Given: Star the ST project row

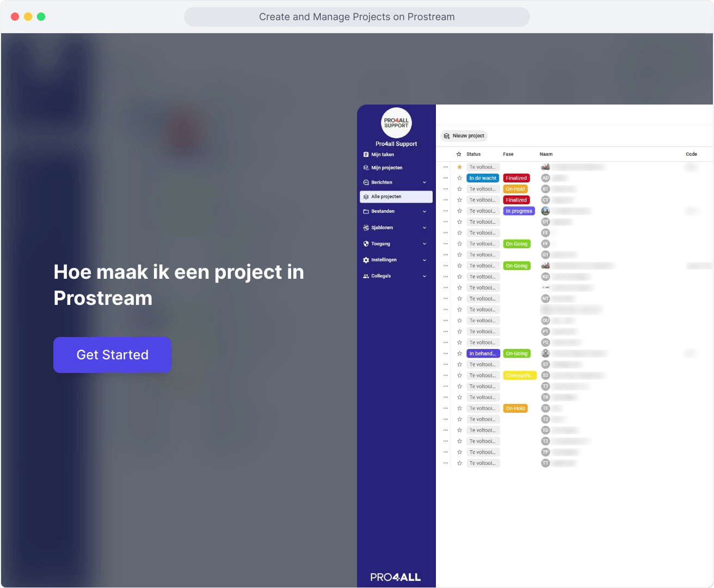Looking at the screenshot, I should [x=459, y=364].
